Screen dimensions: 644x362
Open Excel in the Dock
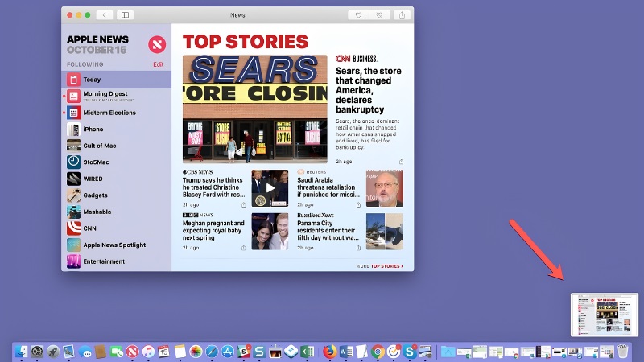(308, 352)
